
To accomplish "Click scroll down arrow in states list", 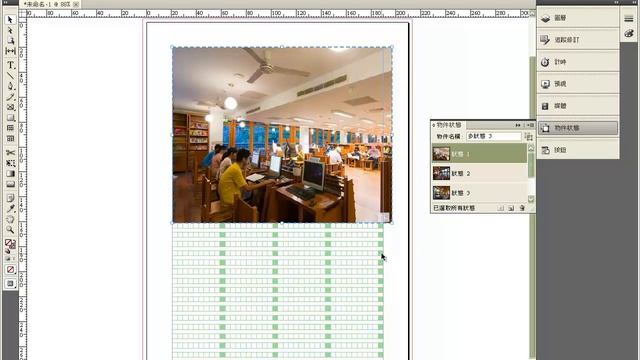I will pyautogui.click(x=531, y=199).
